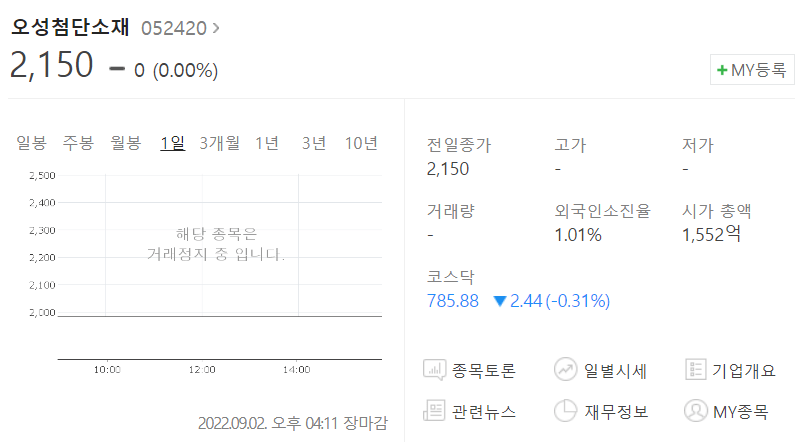Open the 기업개요 document icon

tap(695, 370)
